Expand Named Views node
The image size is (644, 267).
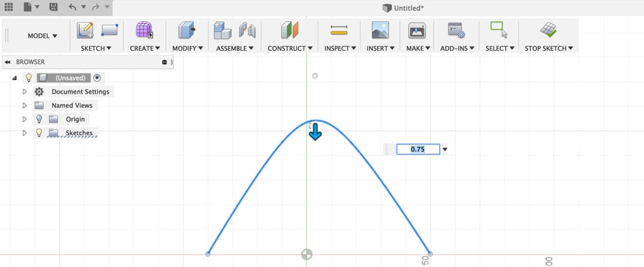(x=25, y=106)
